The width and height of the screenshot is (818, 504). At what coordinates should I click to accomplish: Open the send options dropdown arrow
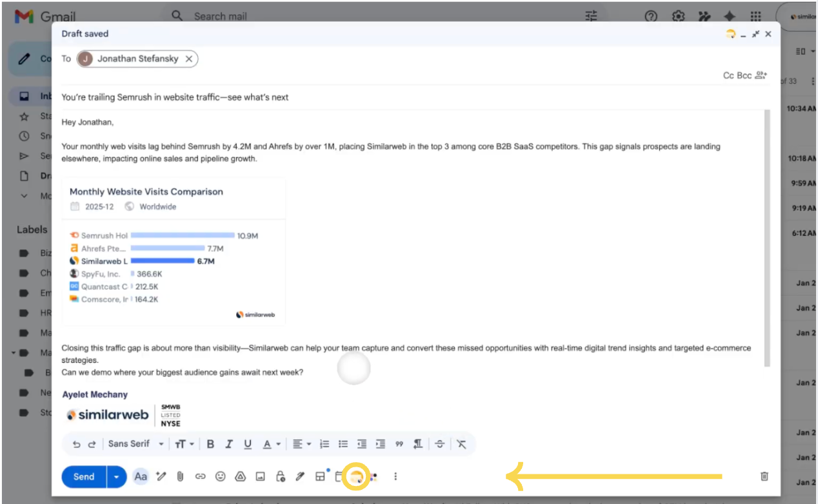click(116, 477)
